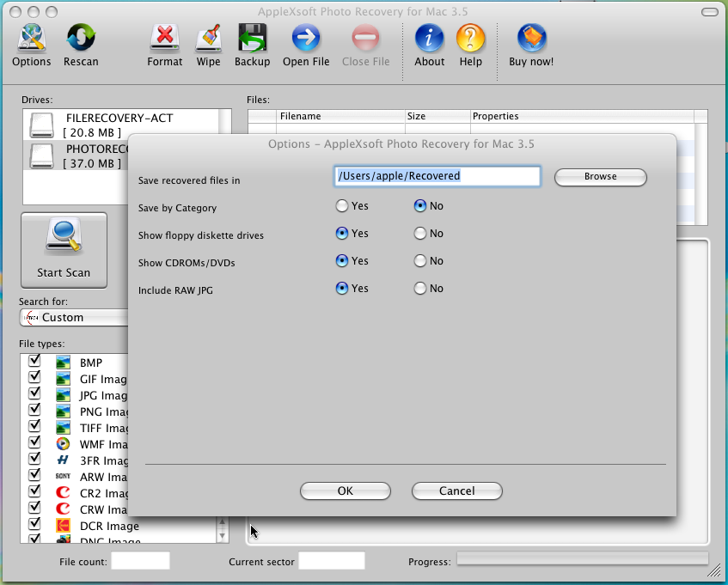Click the BMP file type icon

click(x=63, y=363)
